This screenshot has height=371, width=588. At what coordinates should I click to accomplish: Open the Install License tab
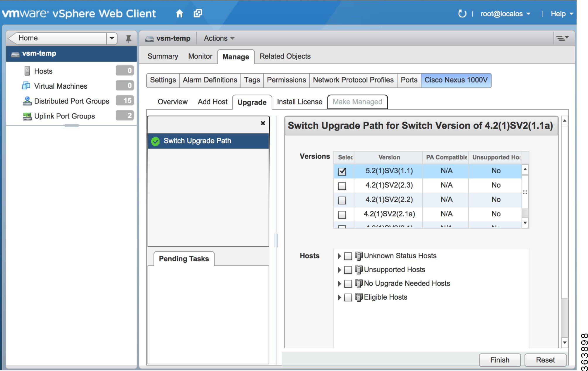click(299, 102)
